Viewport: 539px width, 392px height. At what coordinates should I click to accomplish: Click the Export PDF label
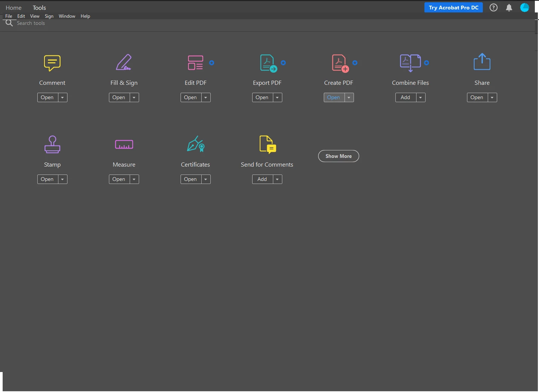267,83
